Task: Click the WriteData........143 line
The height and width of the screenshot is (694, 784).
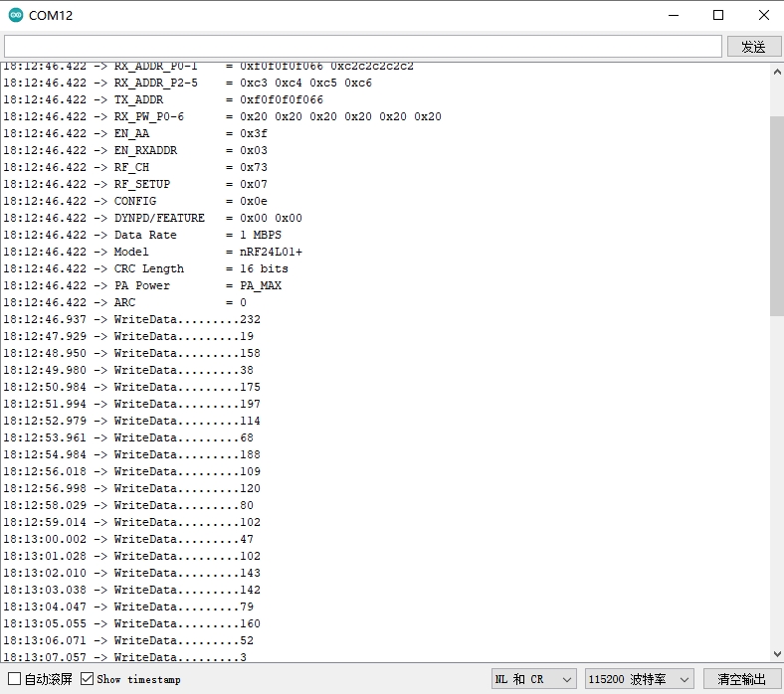Action: click(x=132, y=573)
